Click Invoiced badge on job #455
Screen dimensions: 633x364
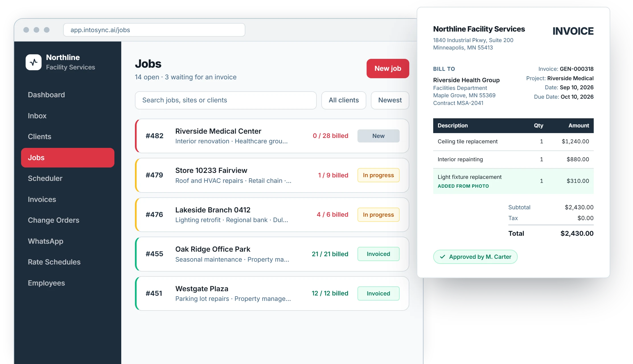coord(378,254)
